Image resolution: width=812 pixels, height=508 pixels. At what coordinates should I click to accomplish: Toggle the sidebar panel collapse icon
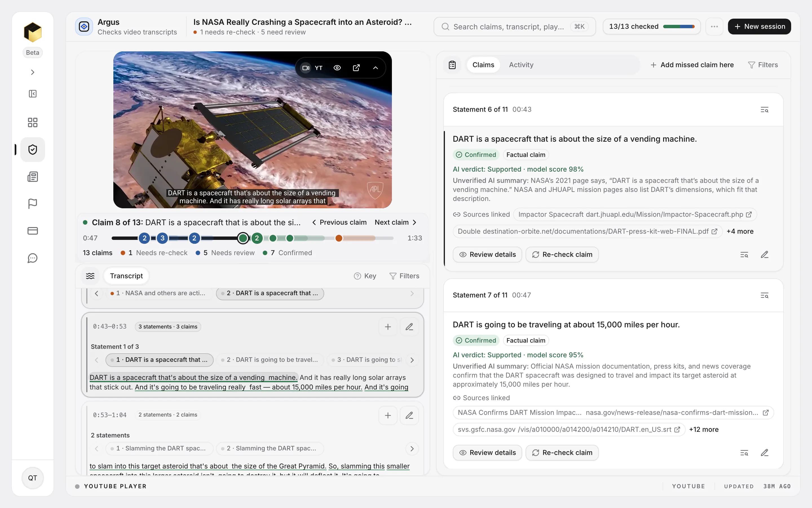(x=32, y=94)
